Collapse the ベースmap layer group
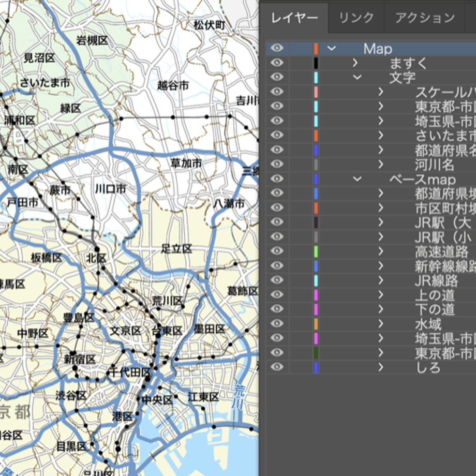 358,179
